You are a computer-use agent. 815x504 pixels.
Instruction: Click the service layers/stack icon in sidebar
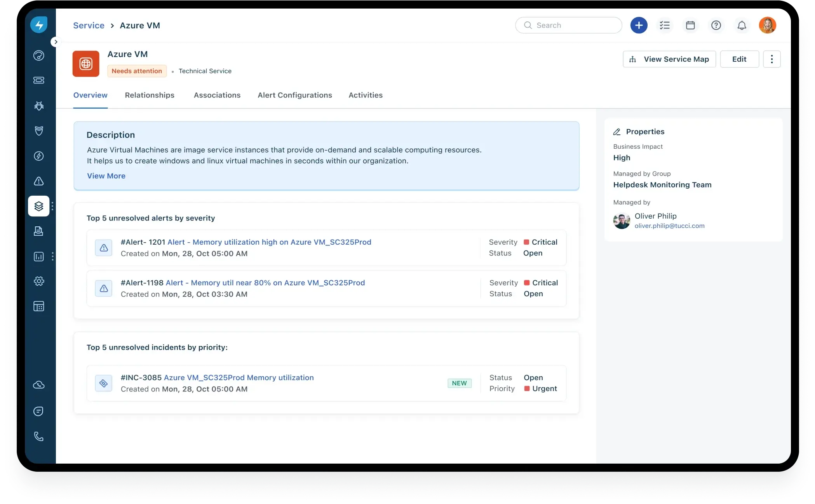click(x=38, y=206)
